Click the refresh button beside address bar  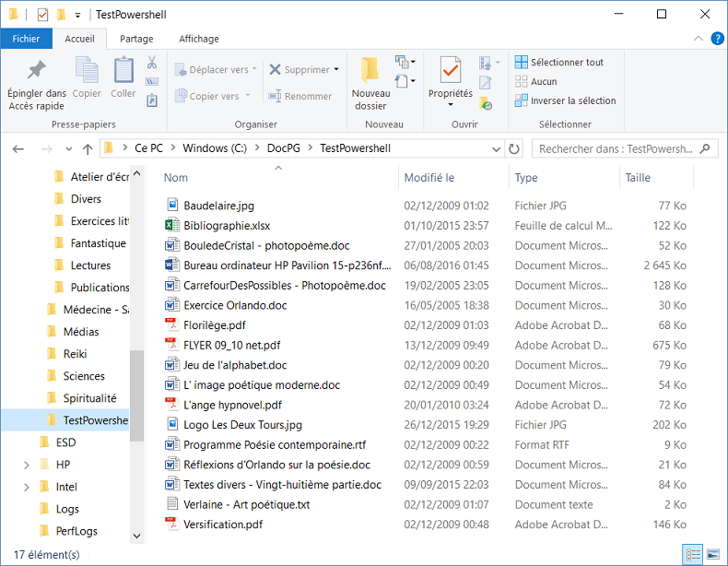pos(513,149)
